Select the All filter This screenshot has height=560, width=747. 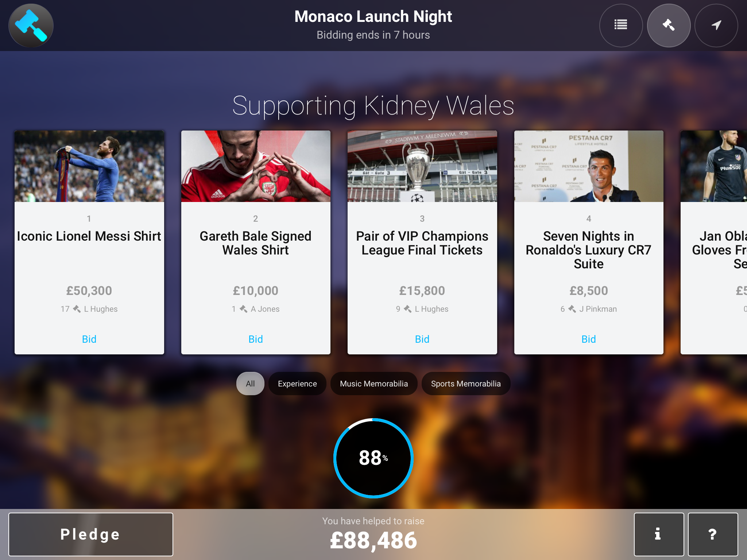tap(250, 384)
